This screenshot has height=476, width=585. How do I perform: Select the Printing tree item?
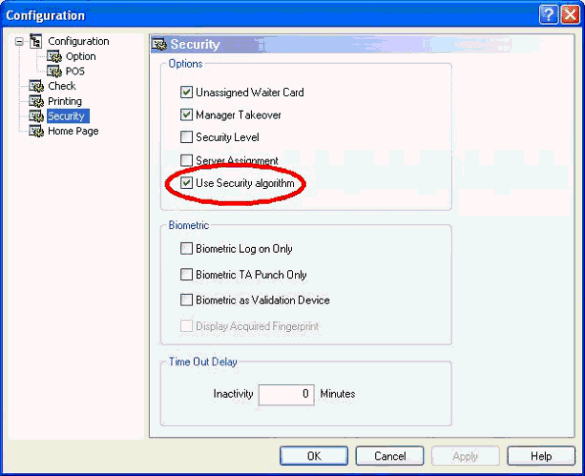[x=65, y=101]
